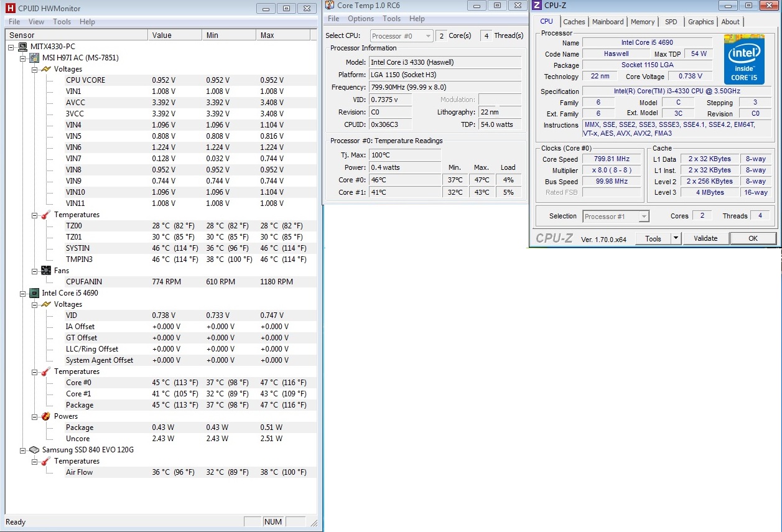The image size is (782, 532).
Task: Collapse the motherboard Voltages node
Action: (35, 69)
